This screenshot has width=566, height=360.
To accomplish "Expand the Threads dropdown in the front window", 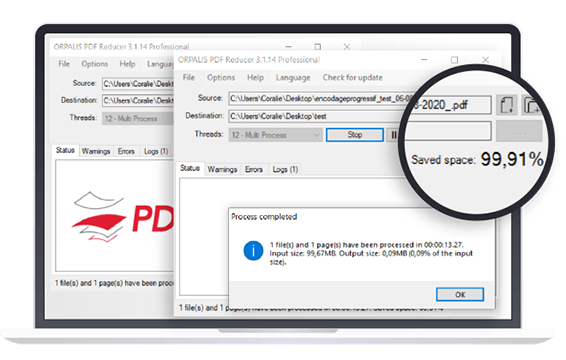I will [275, 135].
